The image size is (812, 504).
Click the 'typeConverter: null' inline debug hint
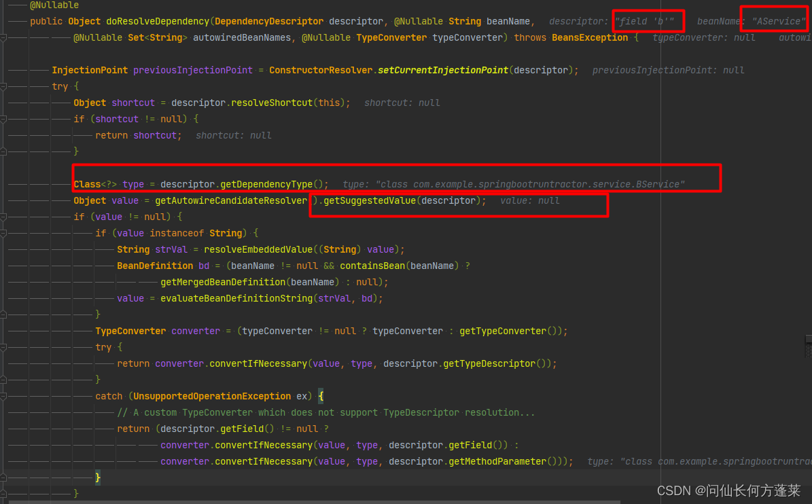(704, 38)
